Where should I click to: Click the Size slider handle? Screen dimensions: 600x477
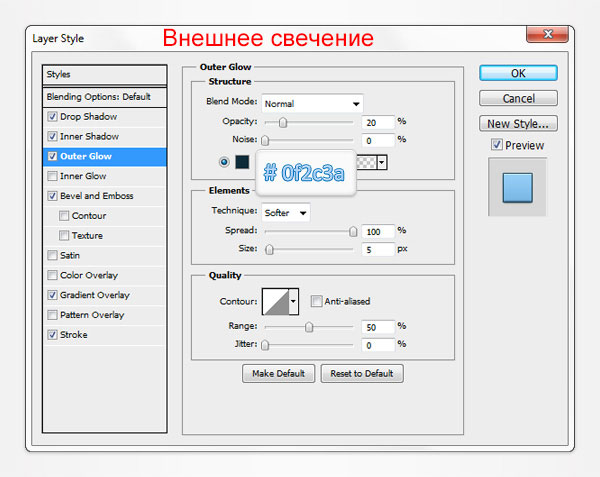[269, 249]
